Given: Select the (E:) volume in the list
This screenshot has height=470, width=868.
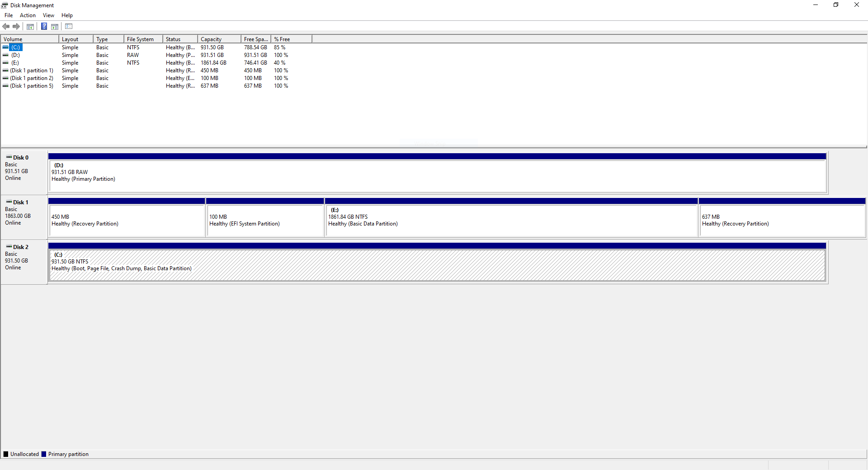Looking at the screenshot, I should [15, 63].
